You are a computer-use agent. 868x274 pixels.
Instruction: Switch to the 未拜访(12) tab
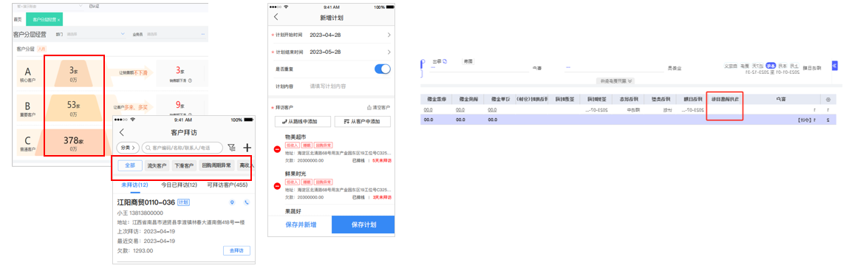(x=134, y=185)
